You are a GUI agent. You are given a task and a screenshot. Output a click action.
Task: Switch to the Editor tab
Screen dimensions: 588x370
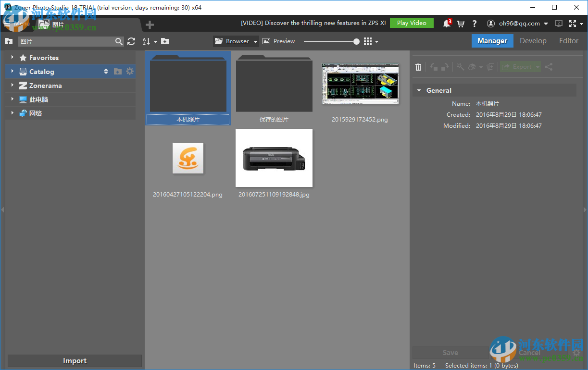coord(568,41)
